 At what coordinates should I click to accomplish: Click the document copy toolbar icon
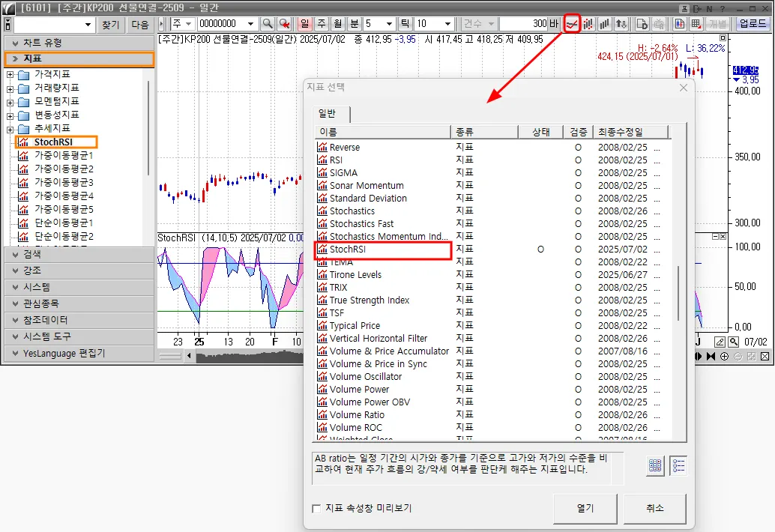642,24
